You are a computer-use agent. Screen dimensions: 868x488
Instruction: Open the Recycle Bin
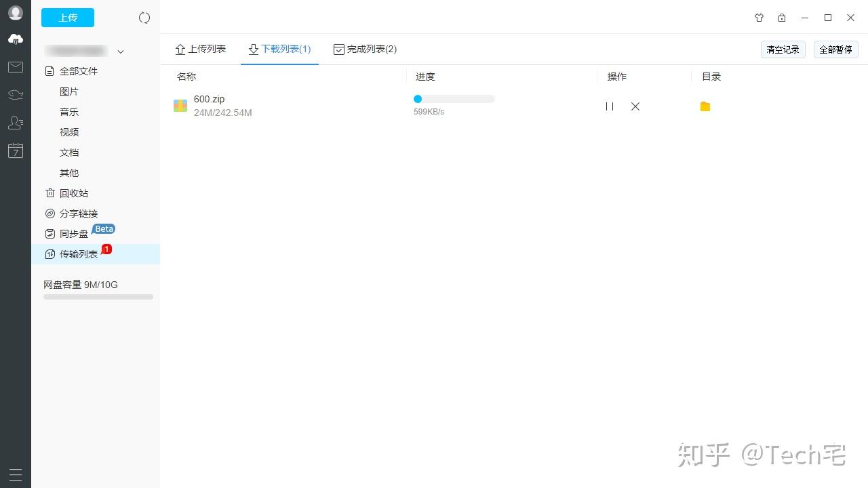(66, 193)
